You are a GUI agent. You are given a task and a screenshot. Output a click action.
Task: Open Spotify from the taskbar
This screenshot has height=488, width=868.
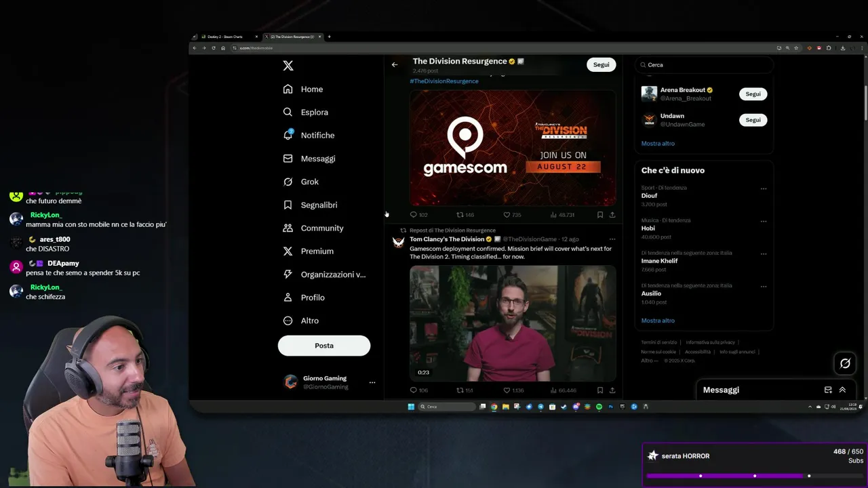click(x=599, y=407)
